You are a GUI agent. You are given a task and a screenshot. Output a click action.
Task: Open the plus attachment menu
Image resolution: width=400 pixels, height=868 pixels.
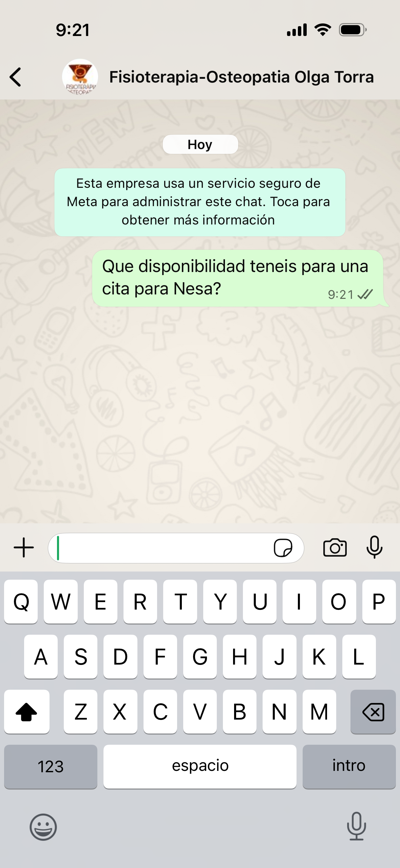coord(24,548)
